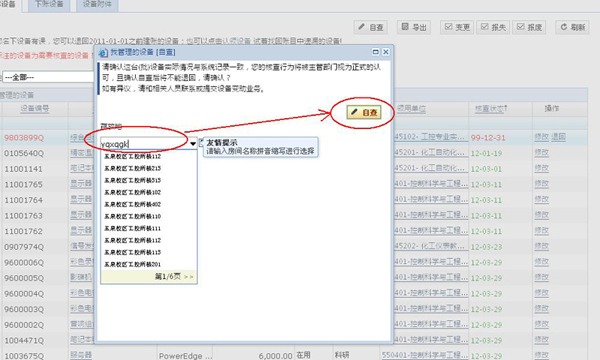Image resolution: width=600 pixels, height=360 pixels.
Task: Click the 报失 toolbar button
Action: tap(493, 27)
